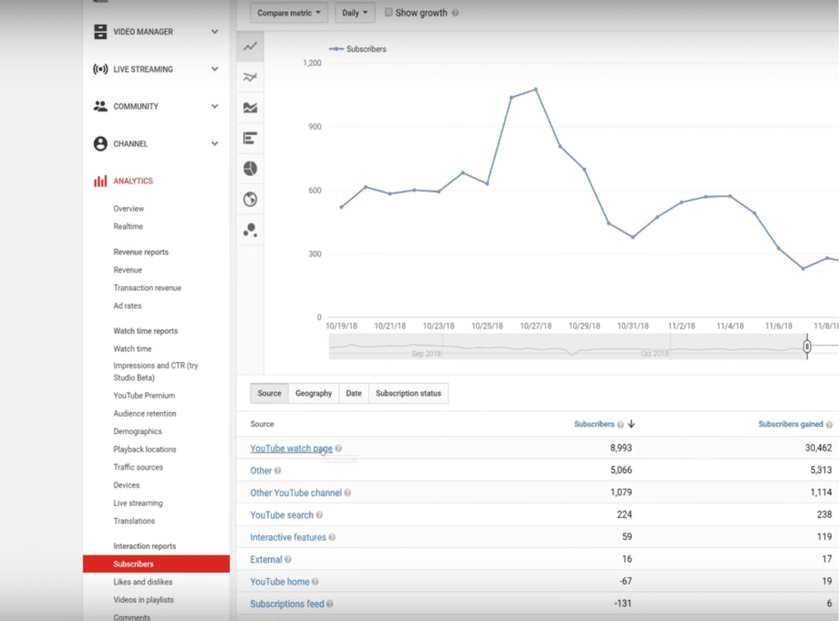The image size is (840, 621).
Task: Open the Compare metric dropdown
Action: pyautogui.click(x=289, y=13)
